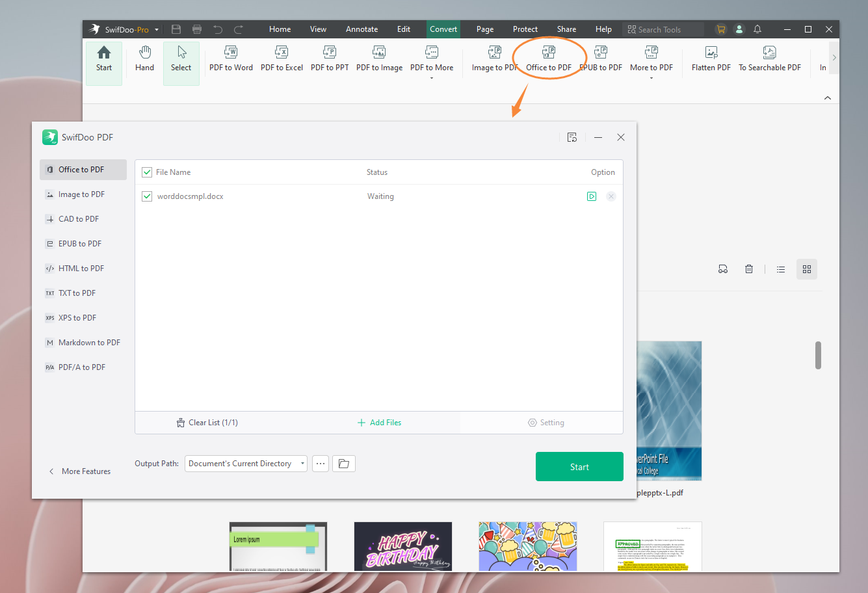
Task: Click the redo arrow
Action: pyautogui.click(x=239, y=29)
